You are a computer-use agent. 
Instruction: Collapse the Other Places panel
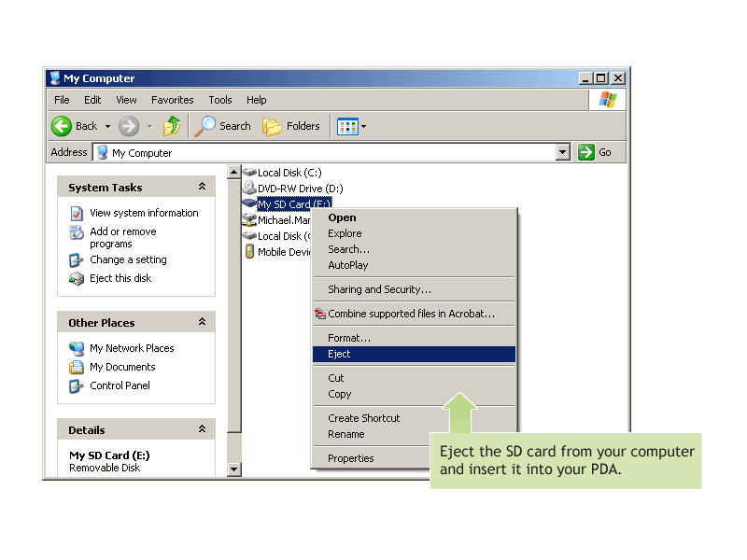point(202,322)
